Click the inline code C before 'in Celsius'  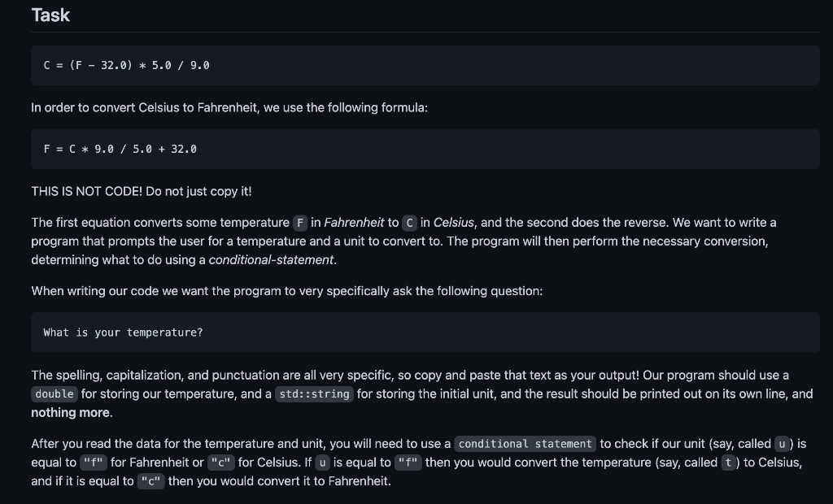[x=410, y=223]
